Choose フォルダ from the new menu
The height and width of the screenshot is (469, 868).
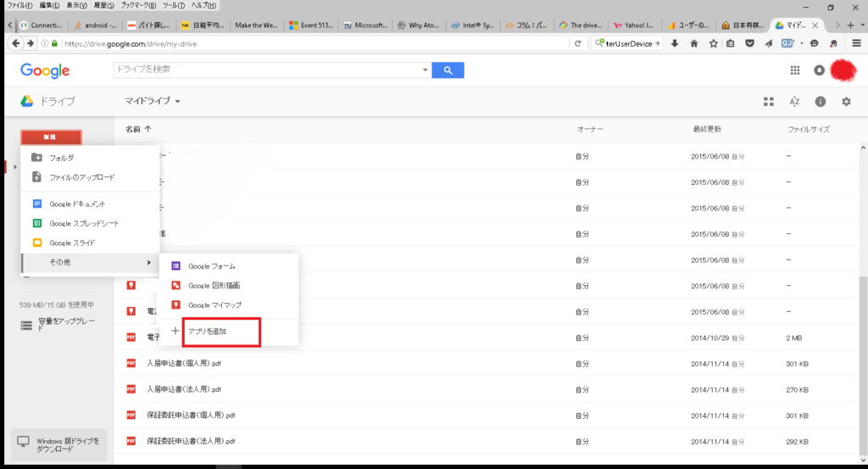tap(90, 158)
